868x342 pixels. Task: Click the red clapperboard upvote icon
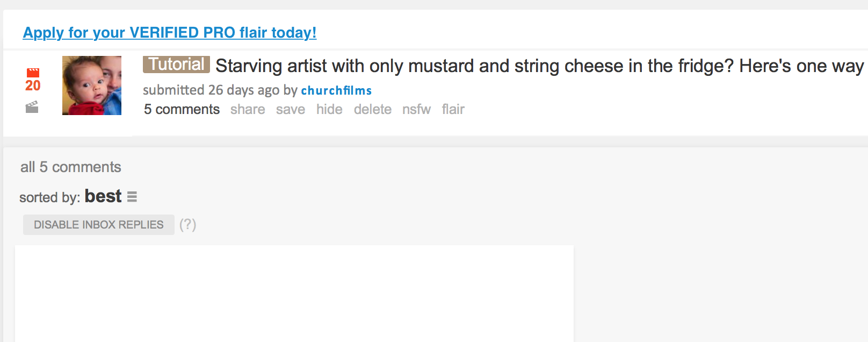click(33, 73)
